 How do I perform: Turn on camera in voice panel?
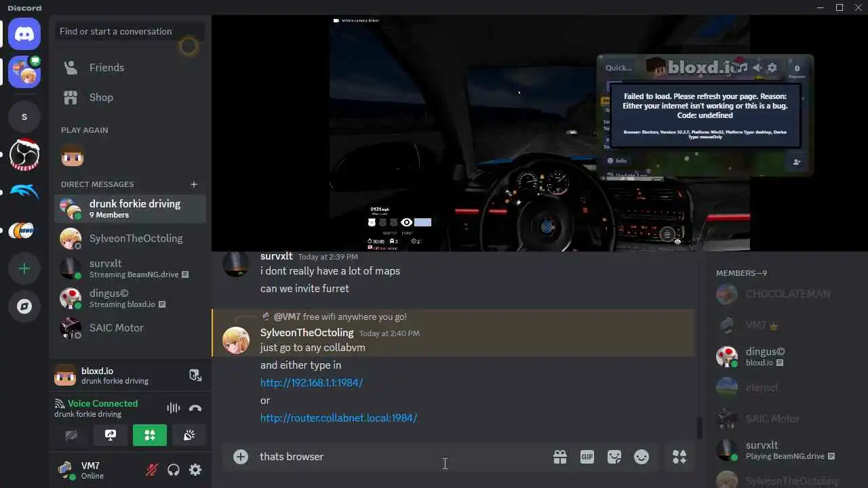[71, 435]
